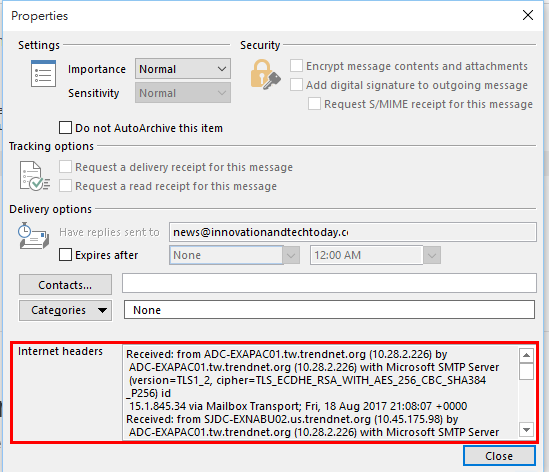
Task: Click the Close button
Action: (499, 456)
